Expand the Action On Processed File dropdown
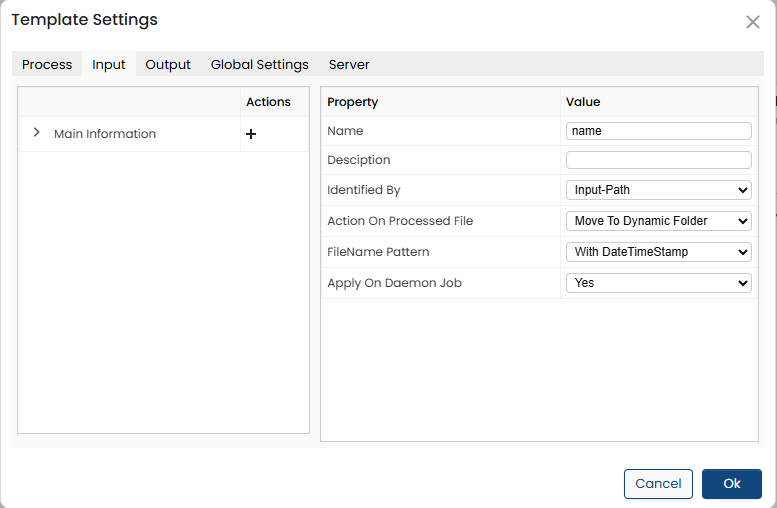 [x=658, y=221]
